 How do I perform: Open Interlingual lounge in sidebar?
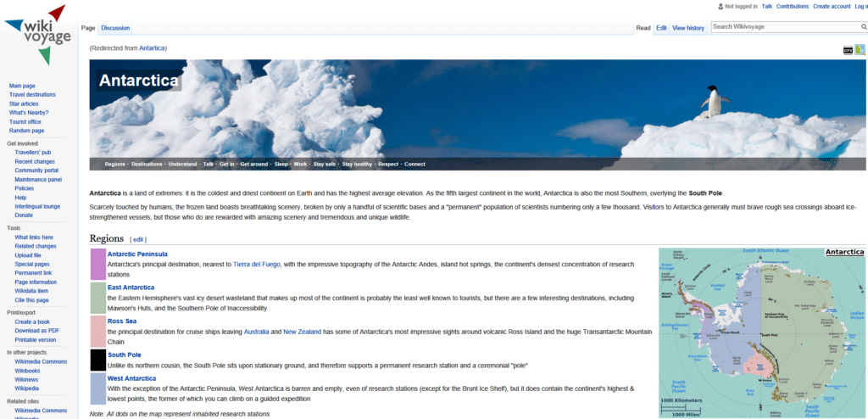coord(37,206)
